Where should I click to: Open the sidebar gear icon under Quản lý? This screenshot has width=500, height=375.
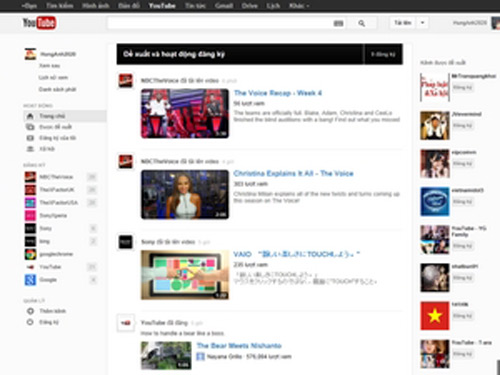30,311
